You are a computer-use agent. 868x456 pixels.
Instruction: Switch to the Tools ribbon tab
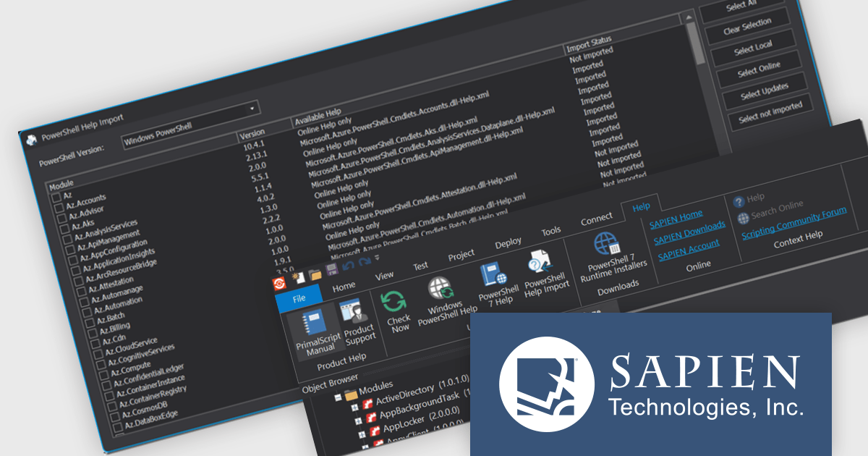click(551, 232)
